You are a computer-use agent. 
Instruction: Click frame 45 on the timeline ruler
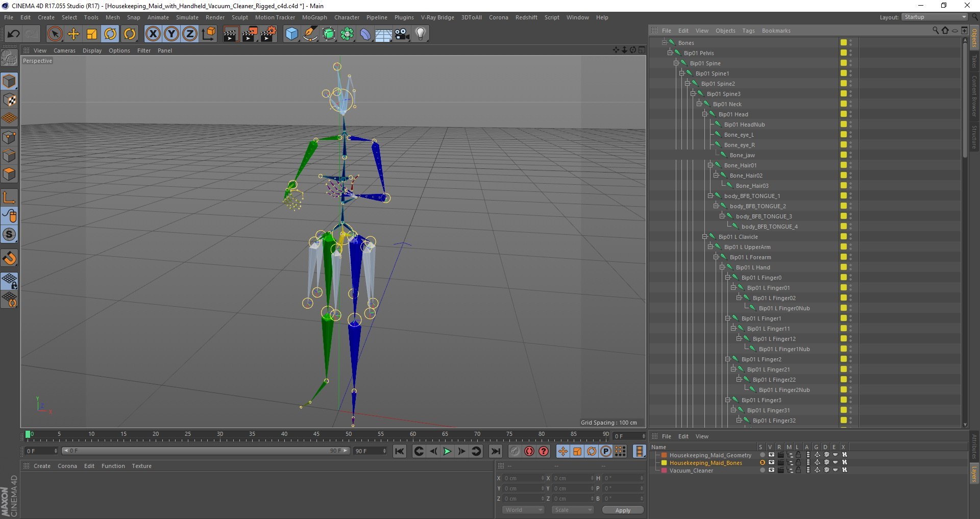coord(316,435)
